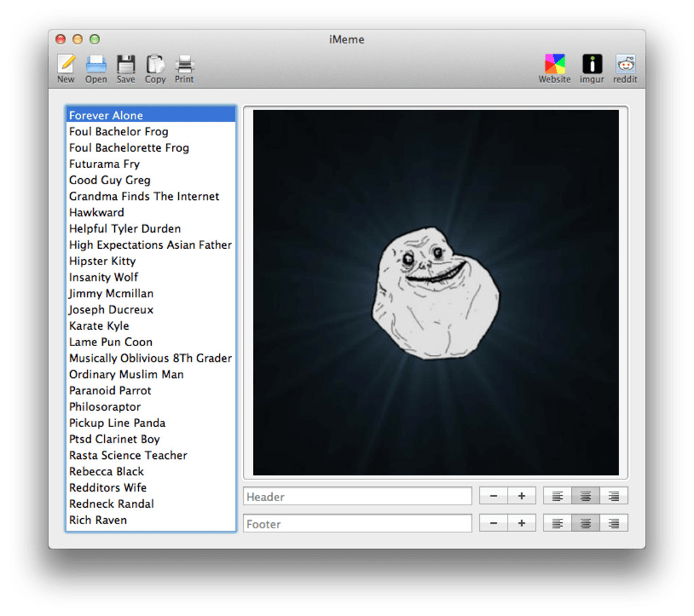Select the Insanity Wolf meme entry
Viewport: 694px width, 616px height.
(x=103, y=277)
